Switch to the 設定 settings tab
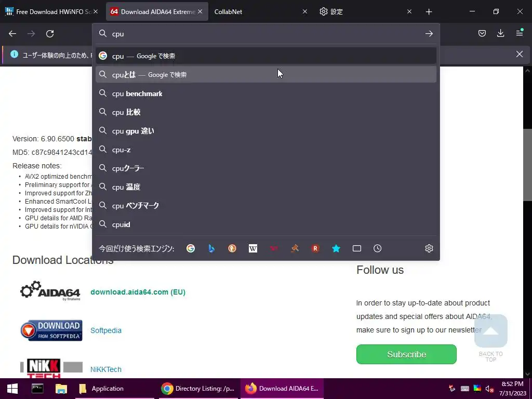 point(365,11)
